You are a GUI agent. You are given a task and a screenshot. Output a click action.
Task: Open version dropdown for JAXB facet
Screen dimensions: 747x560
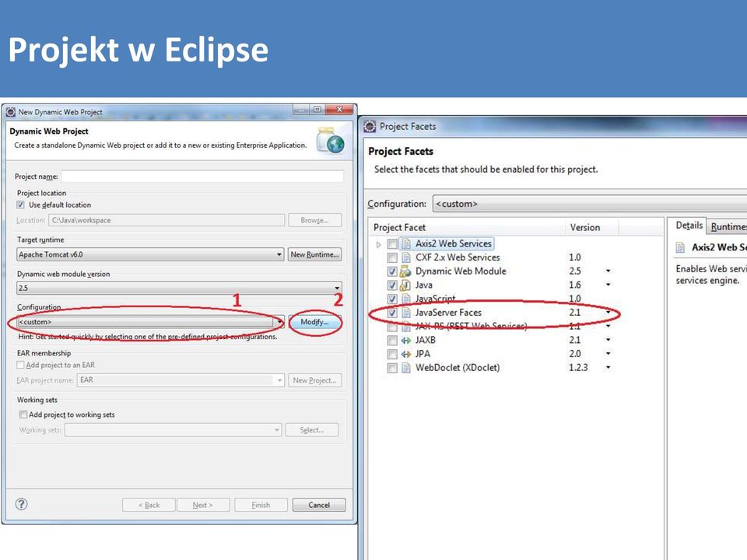click(608, 340)
